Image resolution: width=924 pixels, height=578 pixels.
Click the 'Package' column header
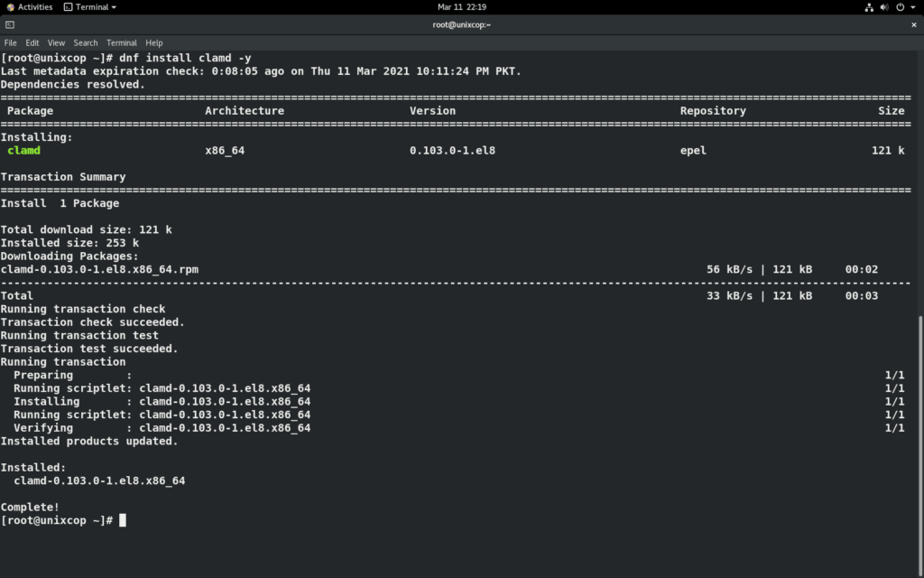30,111
